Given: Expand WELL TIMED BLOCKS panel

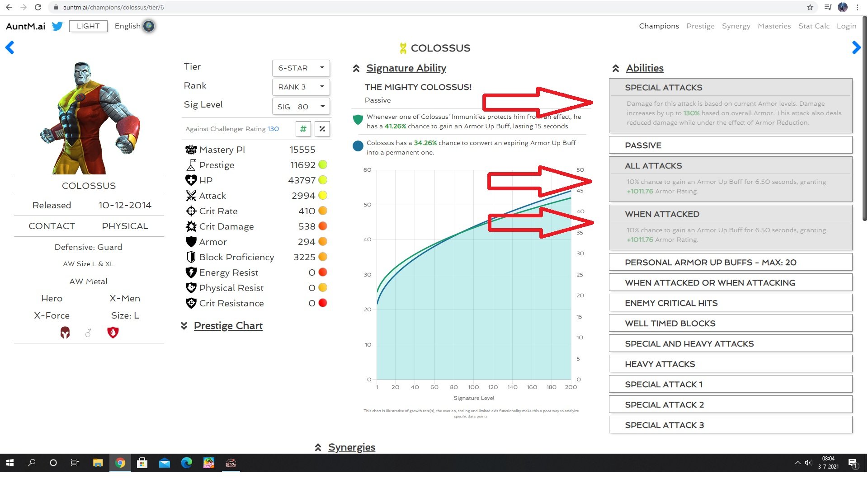Looking at the screenshot, I should (x=731, y=324).
